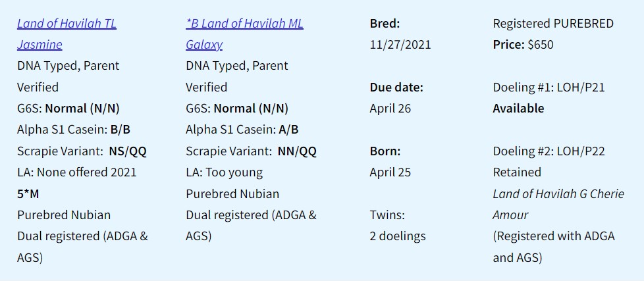Click the April 25 birth date text
This screenshot has width=644, height=281.
[x=390, y=172]
